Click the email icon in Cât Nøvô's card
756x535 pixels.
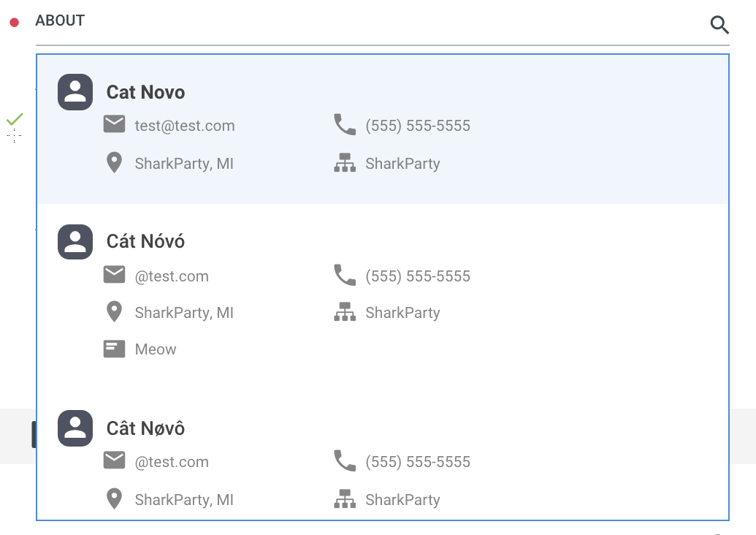114,460
